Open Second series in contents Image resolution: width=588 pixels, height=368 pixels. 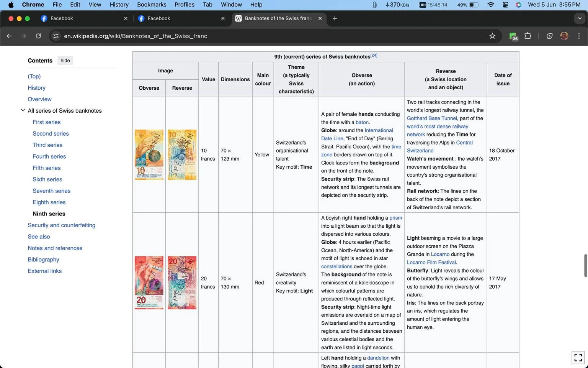(x=51, y=134)
